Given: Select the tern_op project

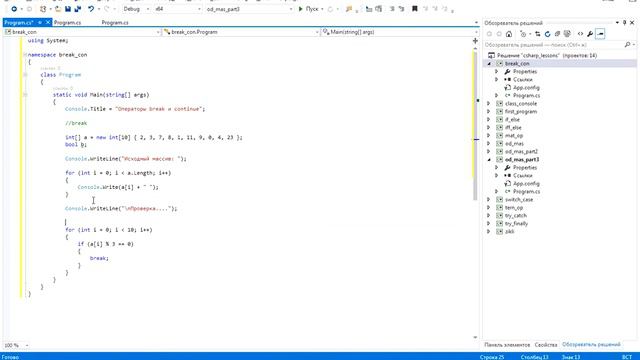Looking at the screenshot, I should coord(513,208).
